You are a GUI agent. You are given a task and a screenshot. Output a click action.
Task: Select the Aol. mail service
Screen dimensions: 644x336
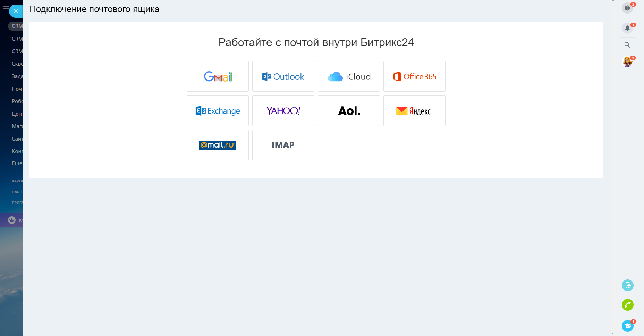click(349, 111)
